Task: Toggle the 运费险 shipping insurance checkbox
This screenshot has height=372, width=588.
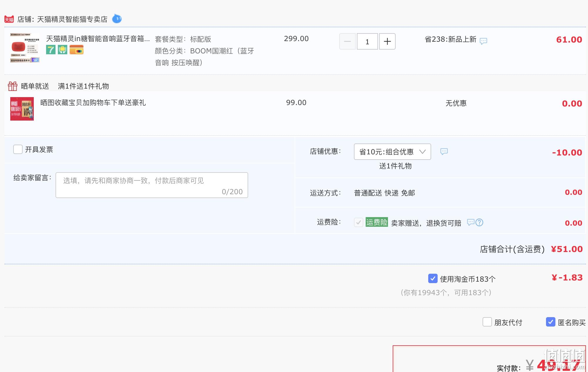Action: click(x=358, y=222)
